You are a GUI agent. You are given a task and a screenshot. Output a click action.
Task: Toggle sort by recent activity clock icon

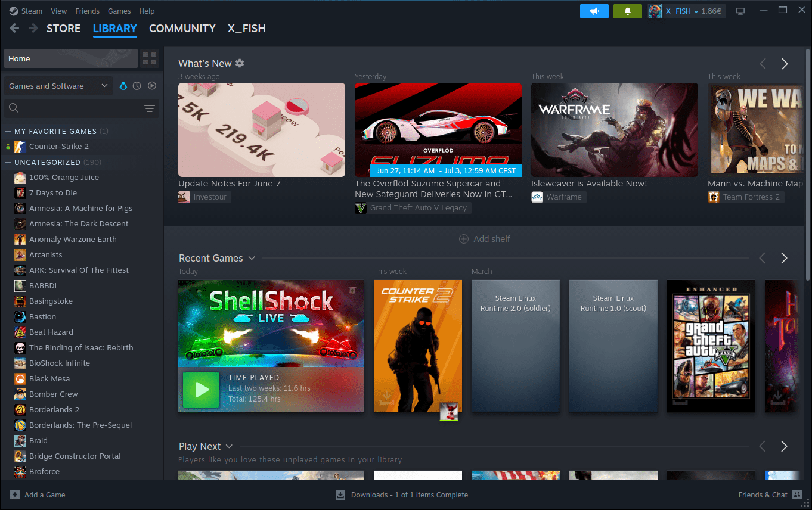click(137, 86)
